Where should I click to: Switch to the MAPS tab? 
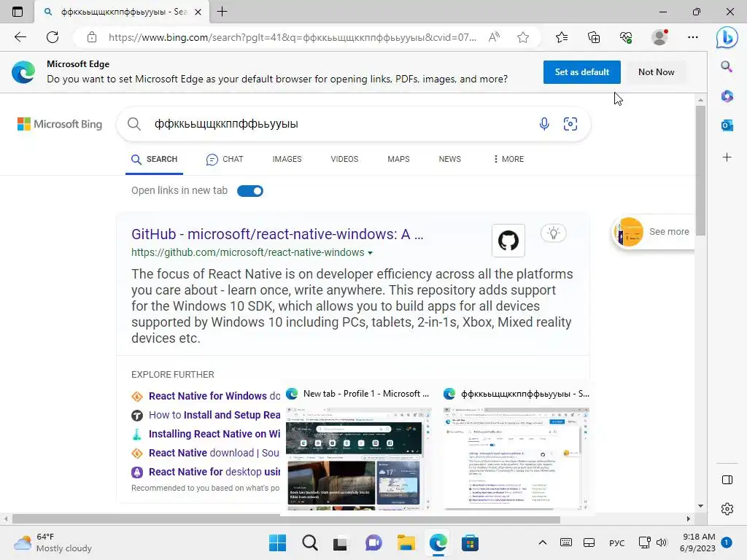coord(398,159)
